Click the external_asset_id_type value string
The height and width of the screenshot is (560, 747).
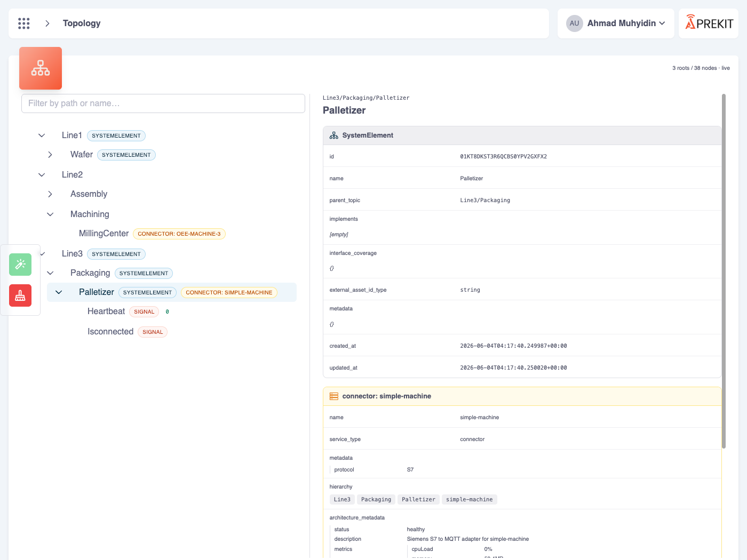[470, 290]
